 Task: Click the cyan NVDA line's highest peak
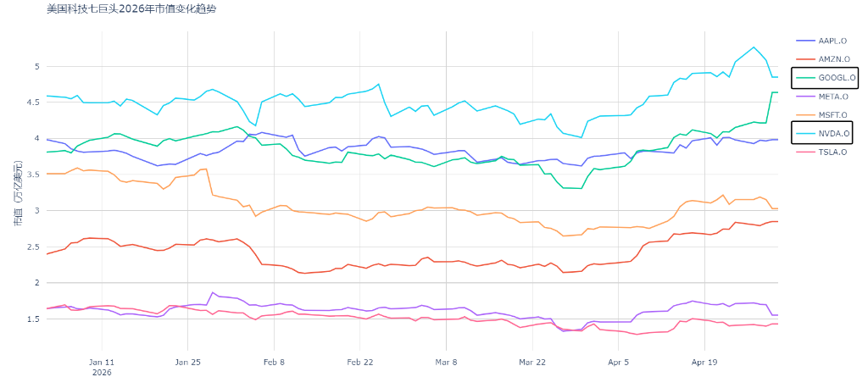(x=754, y=47)
